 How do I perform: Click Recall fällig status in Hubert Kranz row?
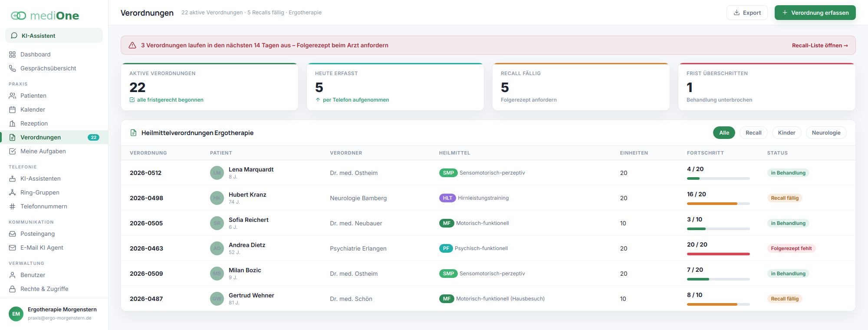click(785, 198)
